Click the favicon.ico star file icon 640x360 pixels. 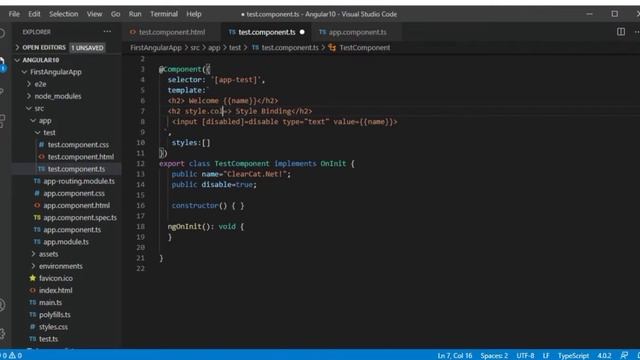[x=33, y=278]
